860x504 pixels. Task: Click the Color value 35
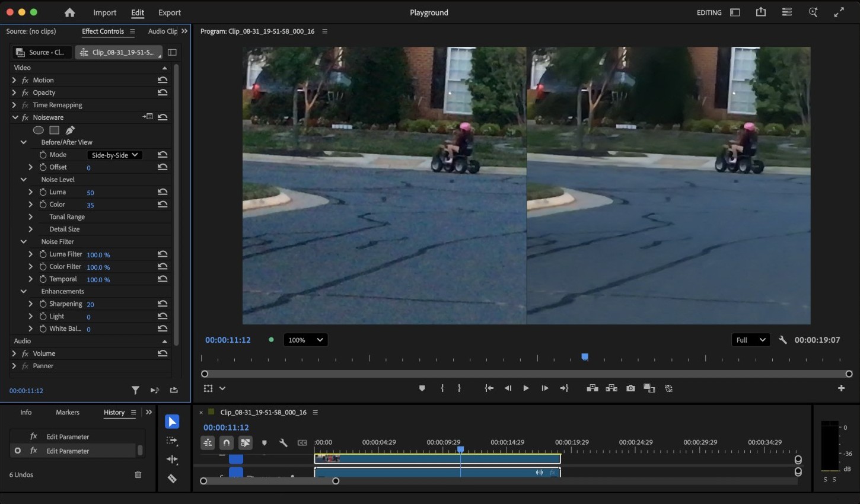pos(90,205)
